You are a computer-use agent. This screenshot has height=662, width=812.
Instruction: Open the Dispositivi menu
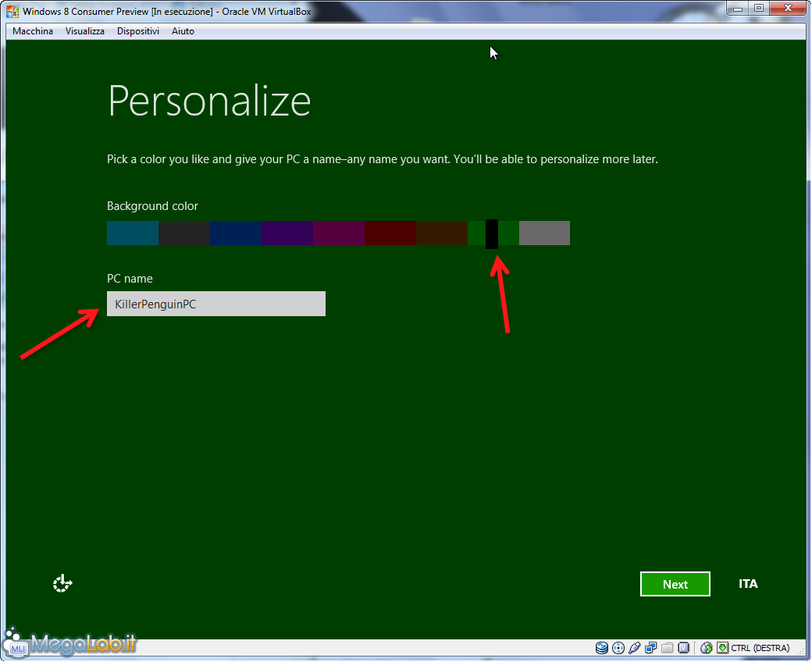tap(138, 31)
